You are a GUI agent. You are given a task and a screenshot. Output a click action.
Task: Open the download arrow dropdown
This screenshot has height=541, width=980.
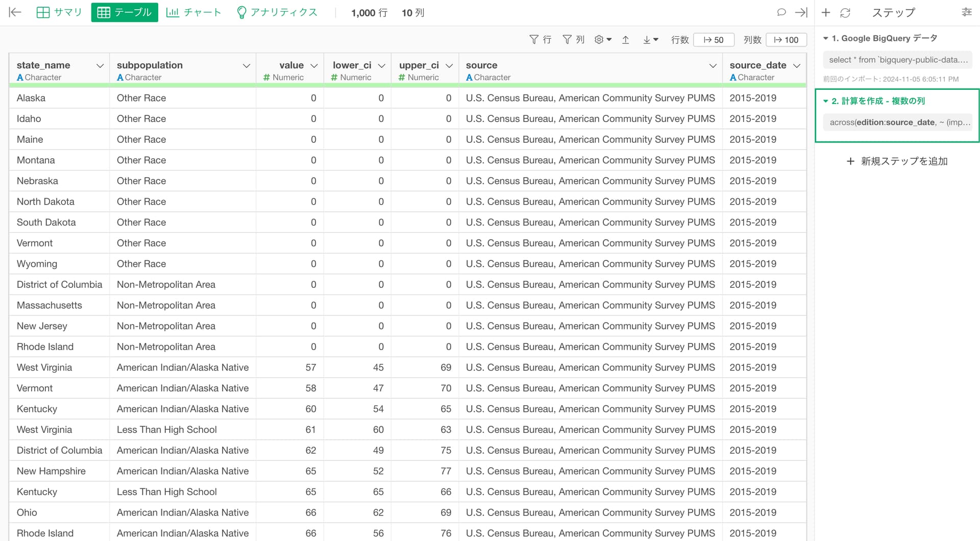[x=650, y=40]
